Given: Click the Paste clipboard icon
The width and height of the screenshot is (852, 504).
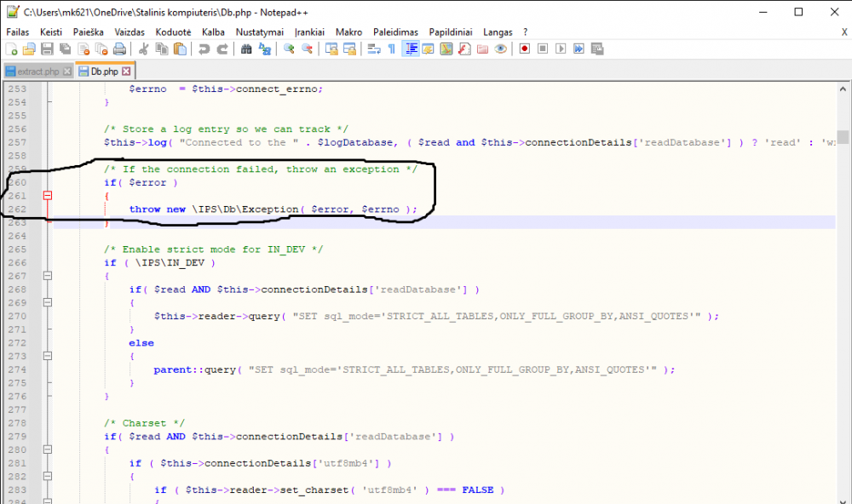Looking at the screenshot, I should (x=180, y=49).
